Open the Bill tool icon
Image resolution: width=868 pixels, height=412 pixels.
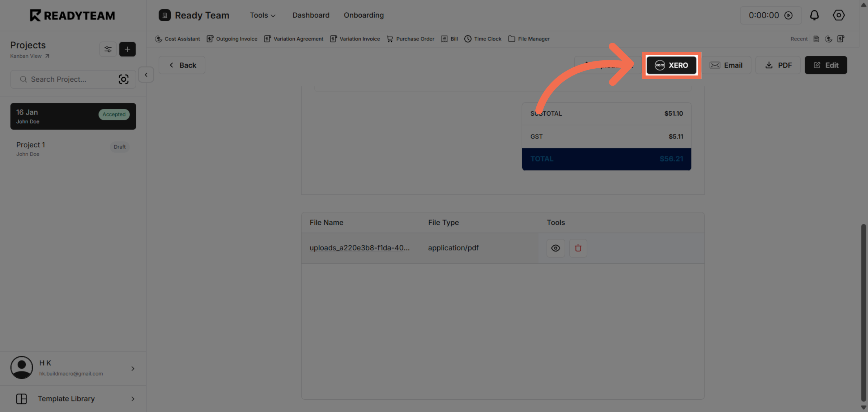coord(444,39)
